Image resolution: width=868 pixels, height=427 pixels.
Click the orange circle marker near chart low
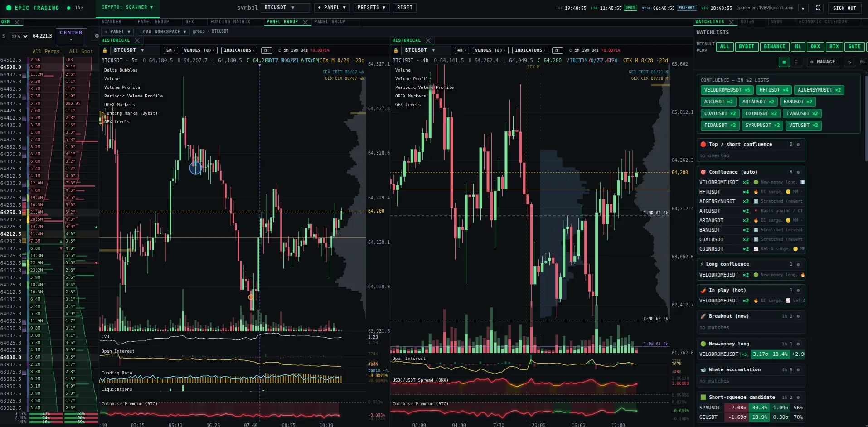pos(251,297)
